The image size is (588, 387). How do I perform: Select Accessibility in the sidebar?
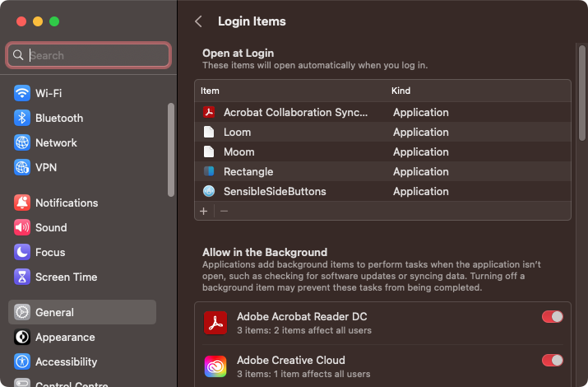(82, 361)
